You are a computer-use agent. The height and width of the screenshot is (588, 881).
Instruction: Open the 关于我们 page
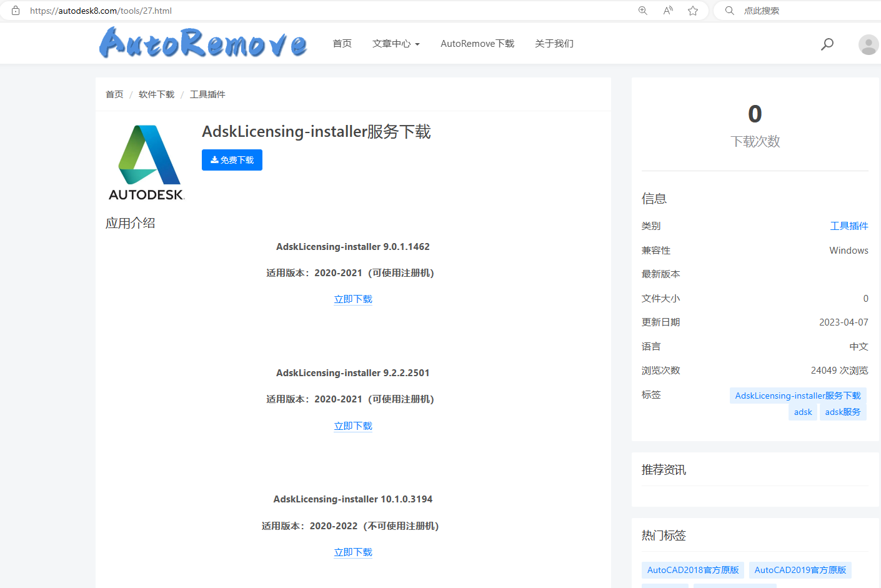coord(554,44)
